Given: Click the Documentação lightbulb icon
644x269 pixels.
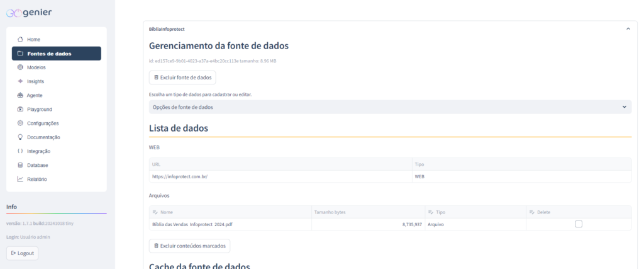Looking at the screenshot, I should tap(20, 137).
